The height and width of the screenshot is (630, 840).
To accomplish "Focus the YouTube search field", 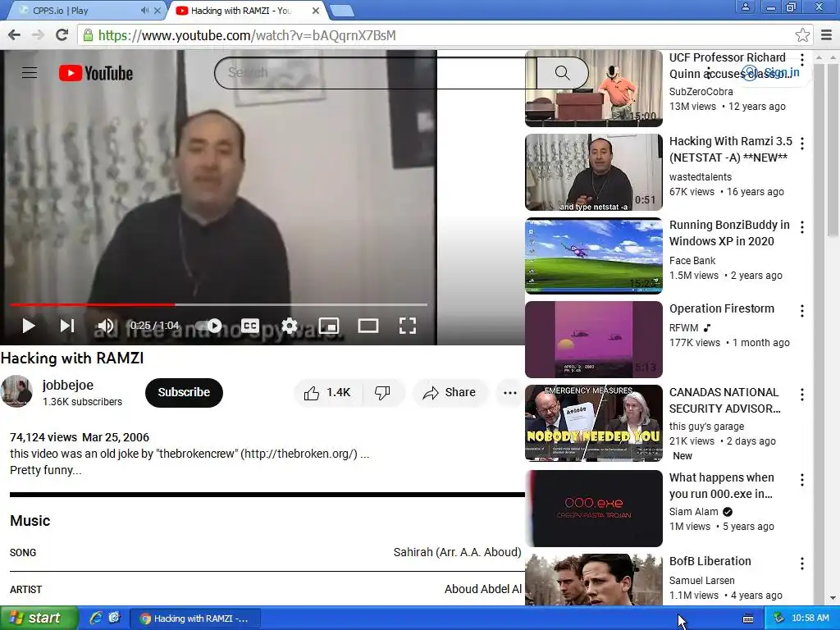I will click(375, 73).
